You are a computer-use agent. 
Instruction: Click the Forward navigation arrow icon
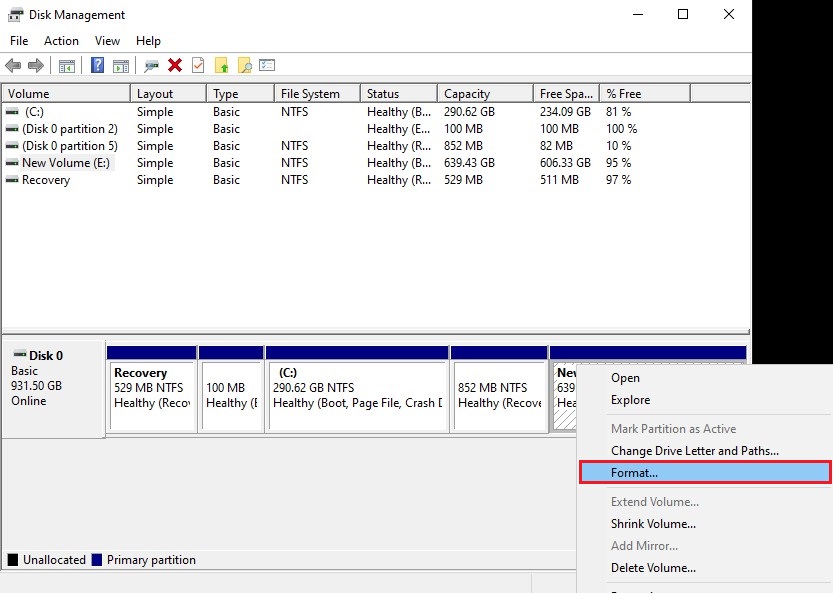pos(35,65)
